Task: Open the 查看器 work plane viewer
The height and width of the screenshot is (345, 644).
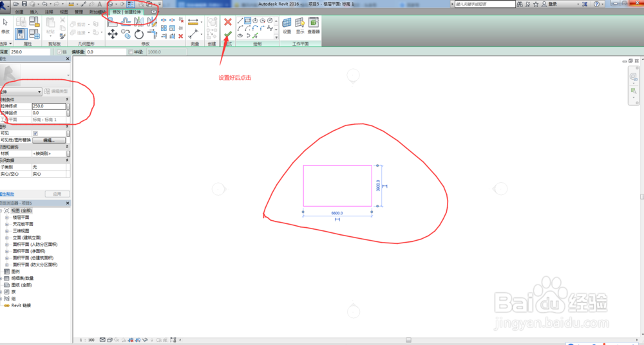Action: click(x=314, y=26)
